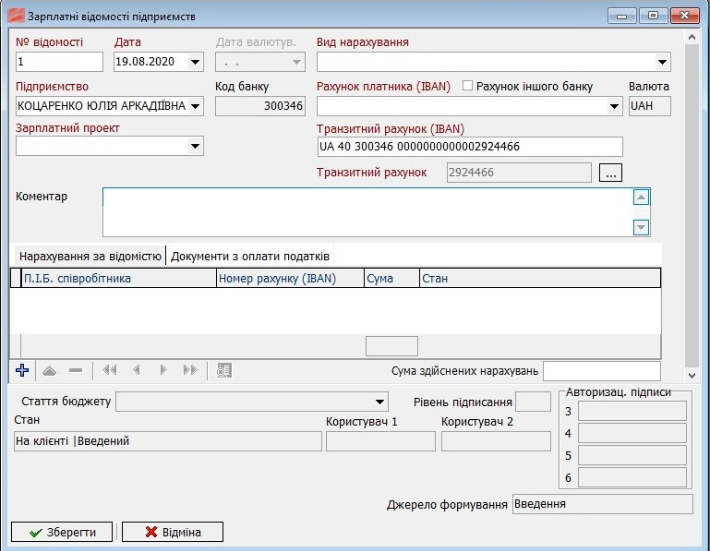Click window scrollbar down arrow
This screenshot has height=551, width=710.
[691, 375]
